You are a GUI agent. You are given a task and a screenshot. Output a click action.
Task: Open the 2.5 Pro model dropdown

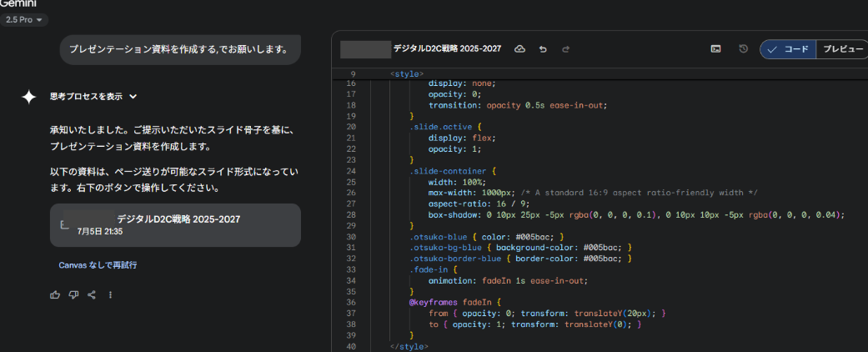pyautogui.click(x=24, y=19)
